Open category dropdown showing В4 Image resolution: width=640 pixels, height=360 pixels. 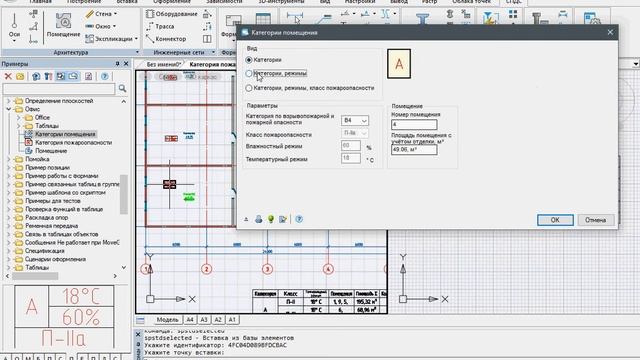[x=355, y=120]
